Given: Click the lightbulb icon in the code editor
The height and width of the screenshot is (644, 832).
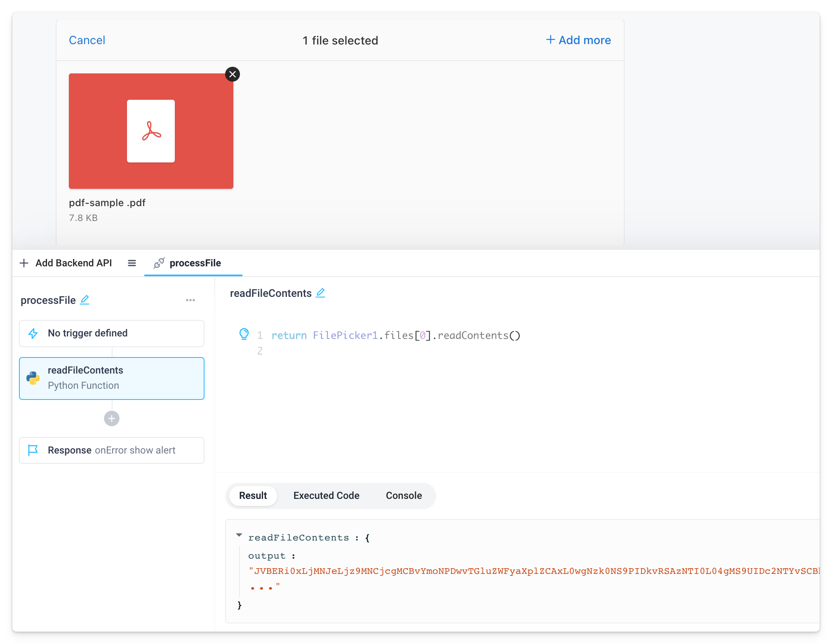Looking at the screenshot, I should point(244,334).
